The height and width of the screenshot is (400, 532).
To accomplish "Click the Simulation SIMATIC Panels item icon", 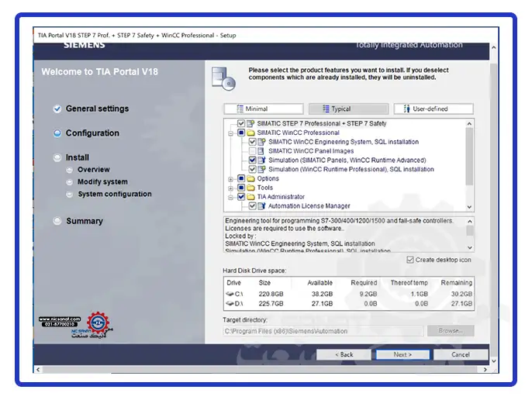I will tap(262, 160).
